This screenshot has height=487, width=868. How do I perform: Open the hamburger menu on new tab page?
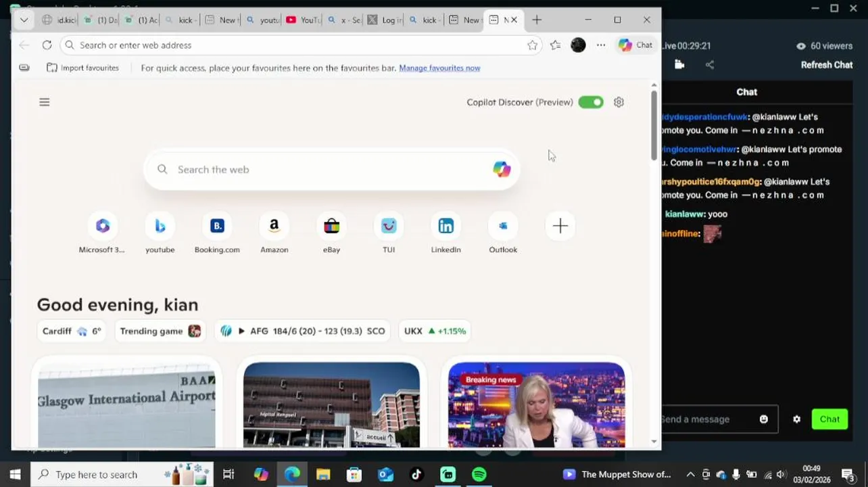point(45,102)
